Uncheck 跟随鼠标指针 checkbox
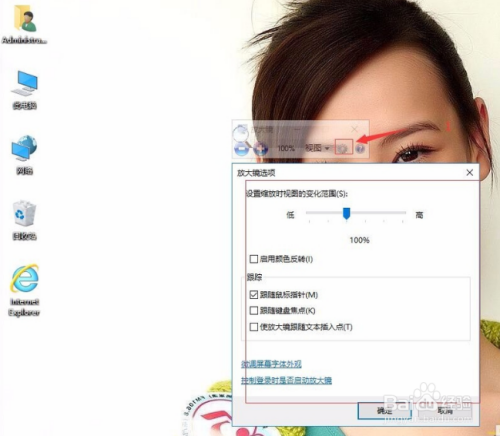The width and height of the screenshot is (500, 436). click(254, 295)
